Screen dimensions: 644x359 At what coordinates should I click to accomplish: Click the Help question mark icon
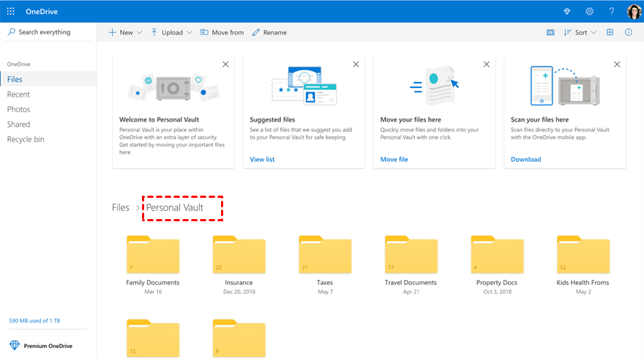pos(612,11)
